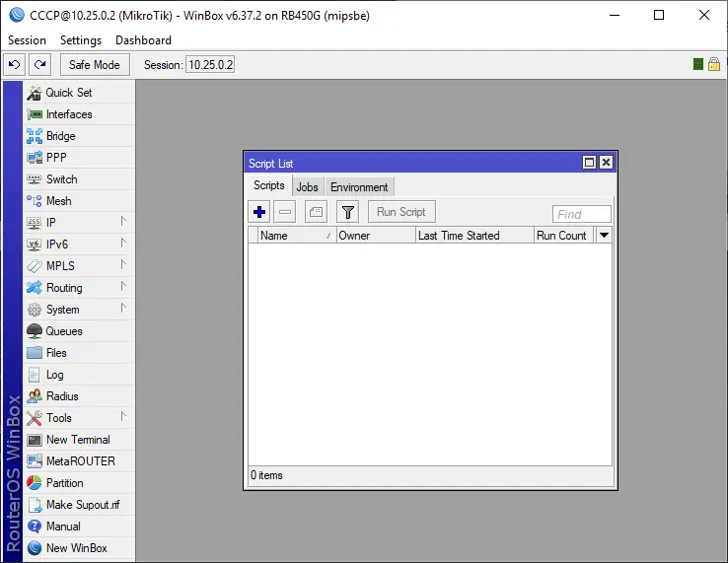Maximize the Script List window
728x563 pixels.
(x=589, y=162)
